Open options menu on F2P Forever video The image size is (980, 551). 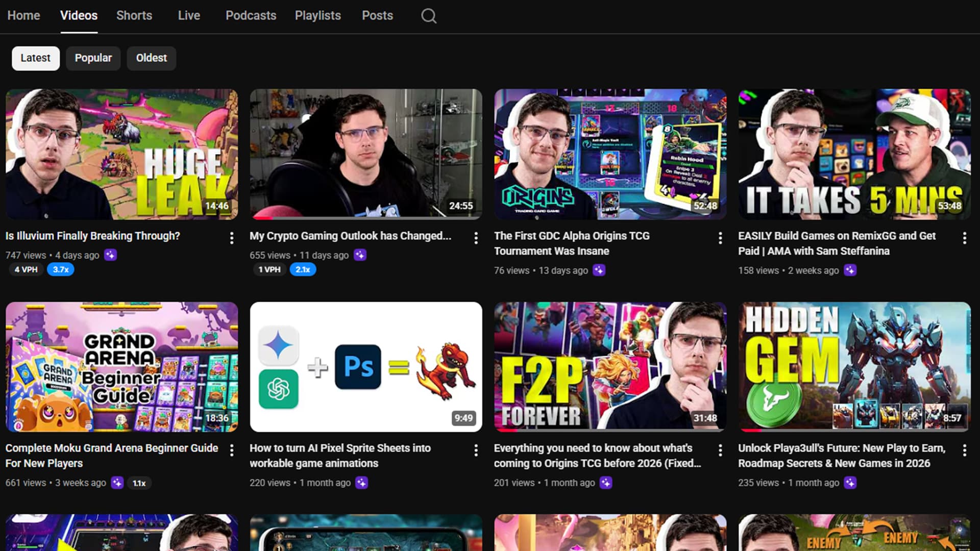[x=720, y=450]
